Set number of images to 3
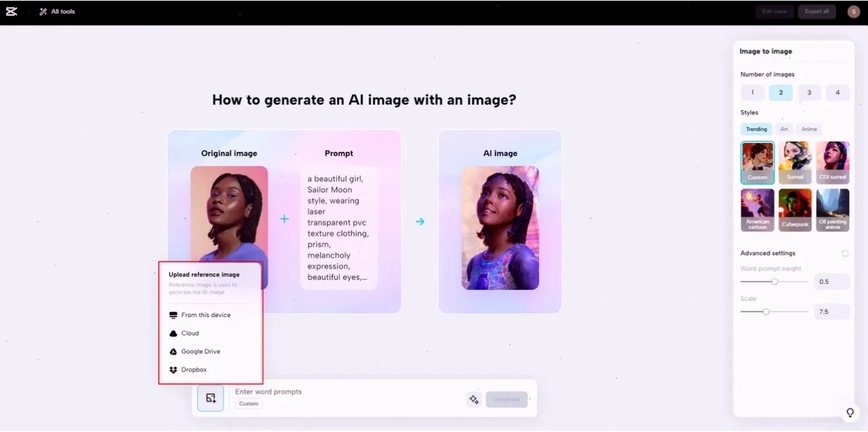 [809, 93]
